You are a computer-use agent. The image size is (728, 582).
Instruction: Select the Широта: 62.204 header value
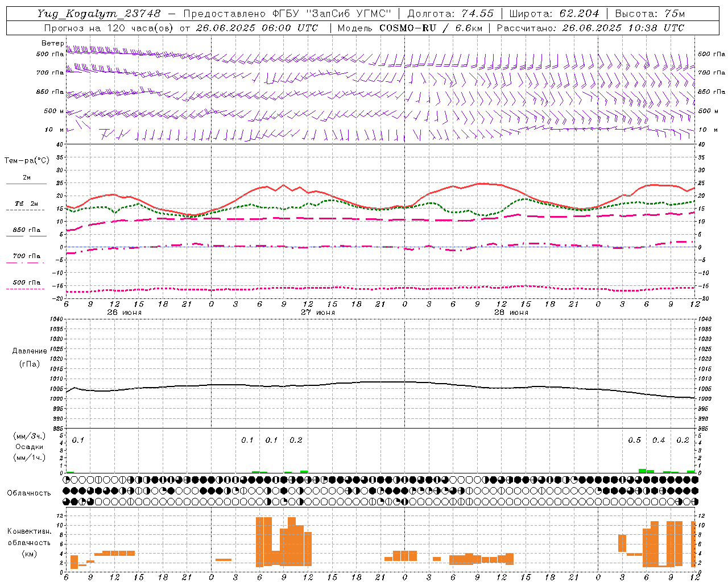pyautogui.click(x=554, y=14)
